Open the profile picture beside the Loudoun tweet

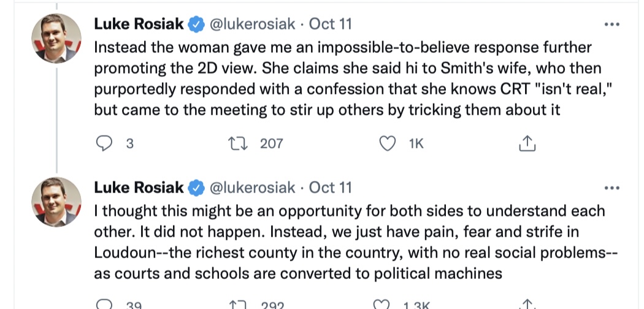(x=56, y=202)
